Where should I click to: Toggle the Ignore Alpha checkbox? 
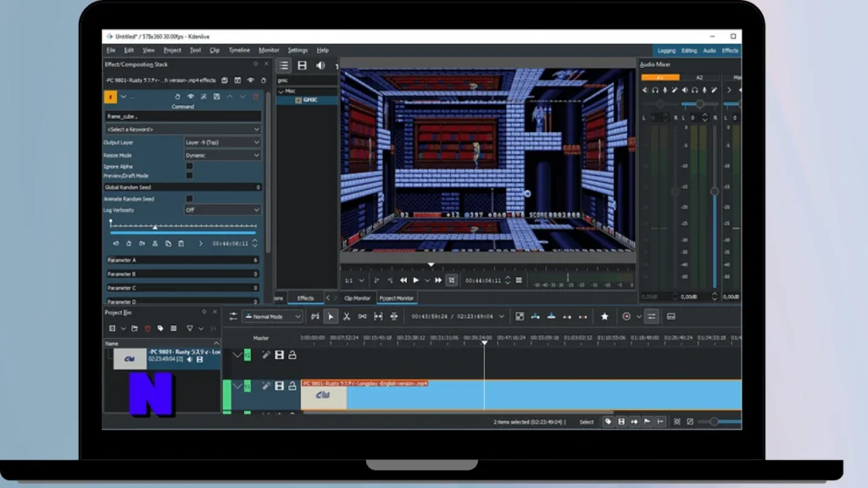point(189,166)
